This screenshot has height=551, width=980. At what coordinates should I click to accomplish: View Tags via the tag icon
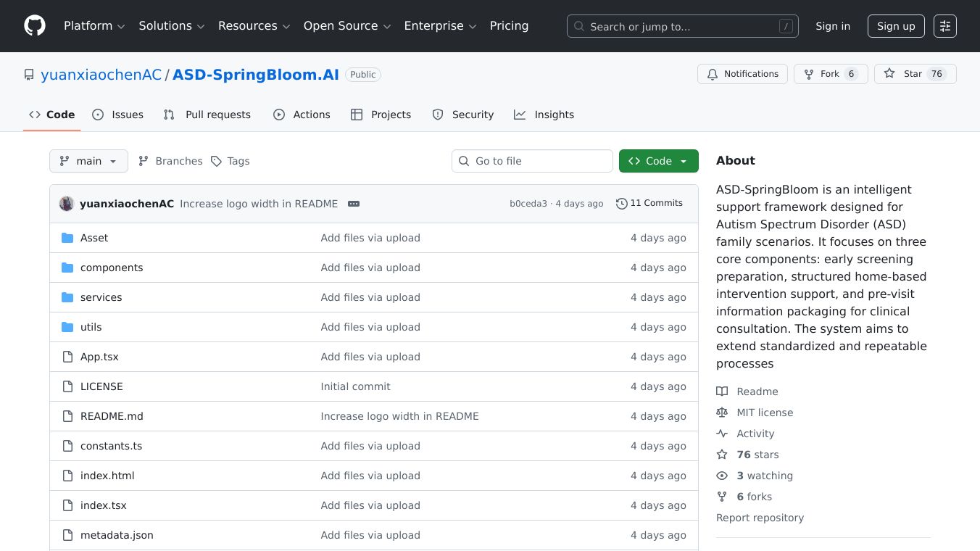tap(216, 161)
